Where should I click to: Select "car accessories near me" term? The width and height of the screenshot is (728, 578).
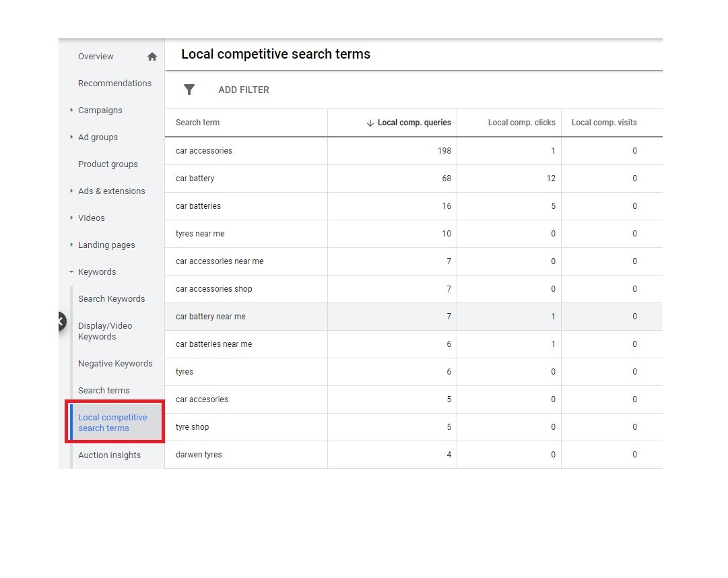pos(220,261)
